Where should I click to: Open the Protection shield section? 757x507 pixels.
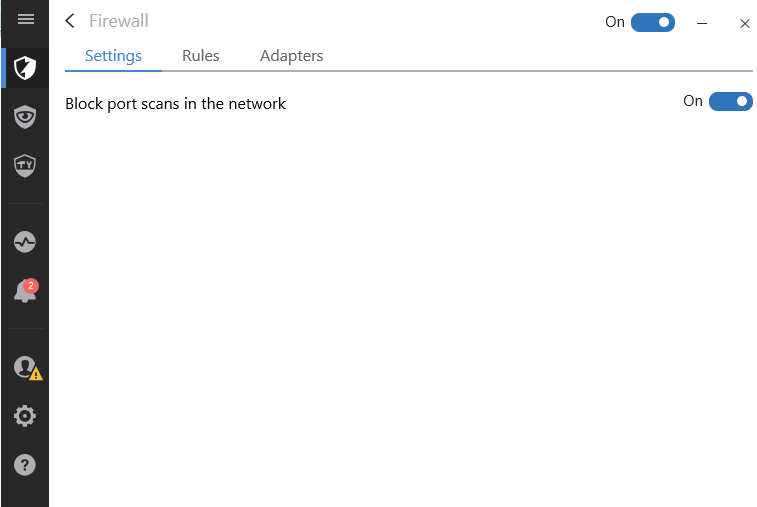point(25,68)
